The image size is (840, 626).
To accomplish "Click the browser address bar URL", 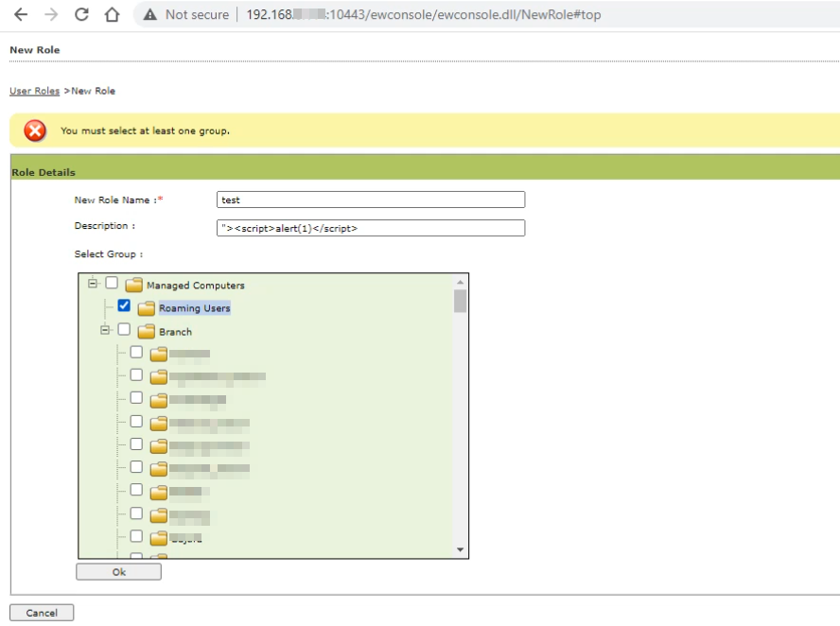I will (423, 15).
